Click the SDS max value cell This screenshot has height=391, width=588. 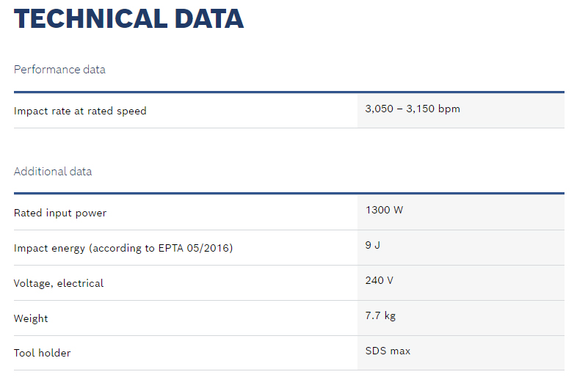[461, 353]
